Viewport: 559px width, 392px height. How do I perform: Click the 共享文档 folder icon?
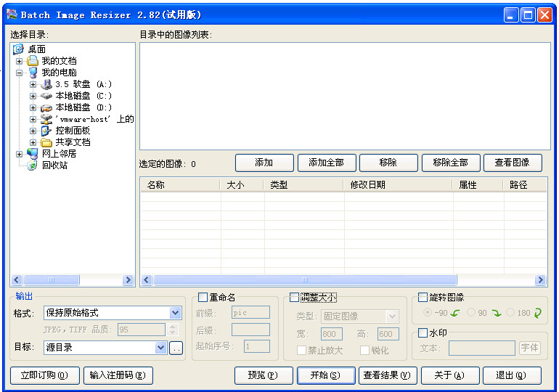pyautogui.click(x=46, y=142)
